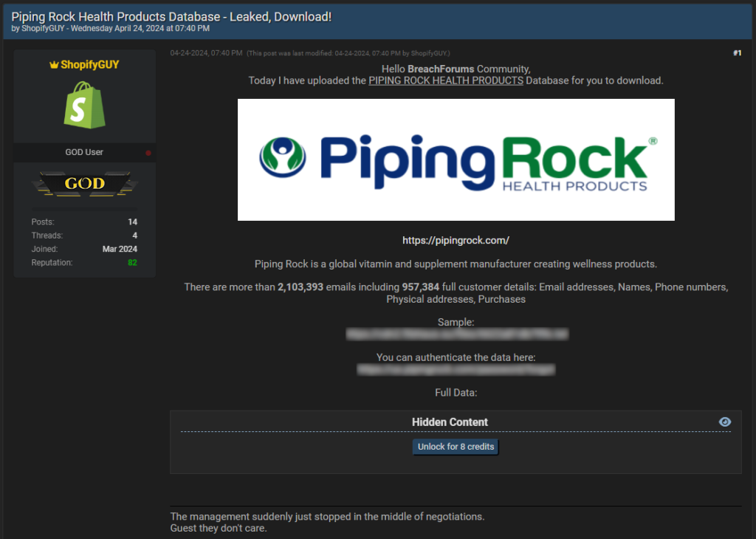The image size is (756, 539).
Task: Click the Sample: label
Action: pyautogui.click(x=456, y=322)
